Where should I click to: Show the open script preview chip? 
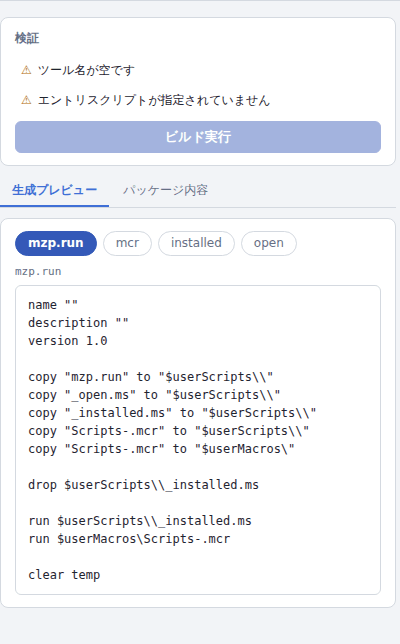[x=269, y=243]
